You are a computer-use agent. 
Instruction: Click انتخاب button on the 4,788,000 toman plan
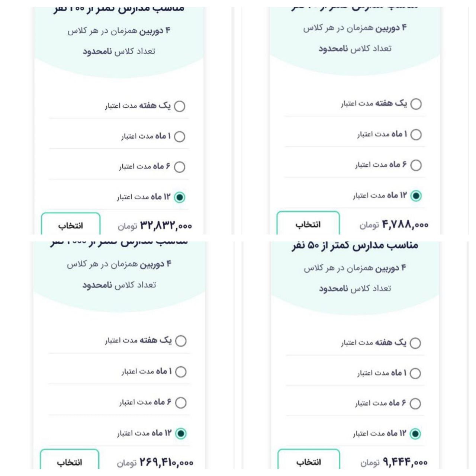tap(309, 224)
